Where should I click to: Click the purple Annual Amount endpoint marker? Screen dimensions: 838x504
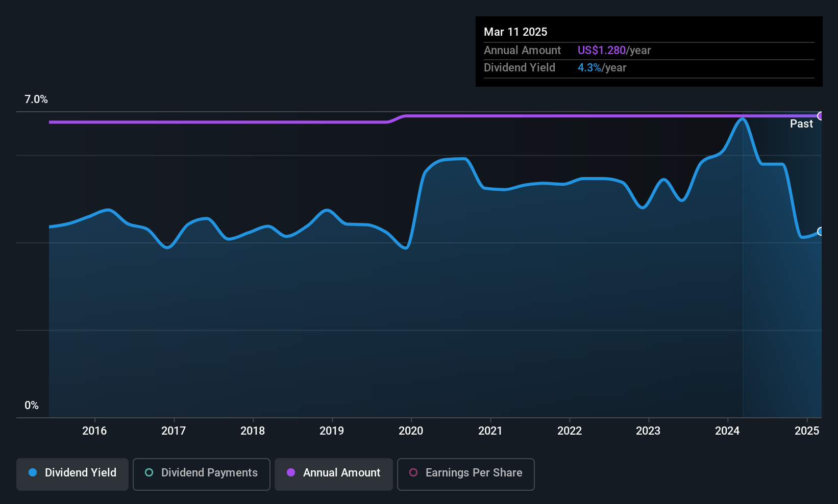[x=821, y=116]
